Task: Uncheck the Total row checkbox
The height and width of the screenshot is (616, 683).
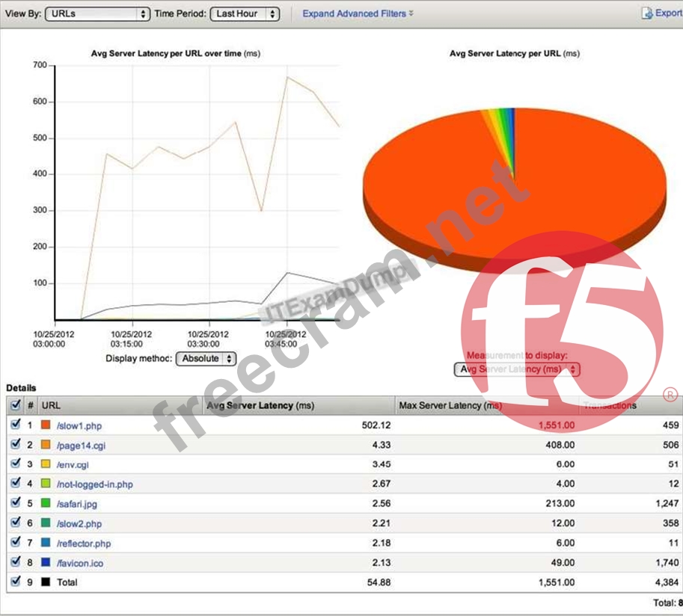Action: coord(15,582)
